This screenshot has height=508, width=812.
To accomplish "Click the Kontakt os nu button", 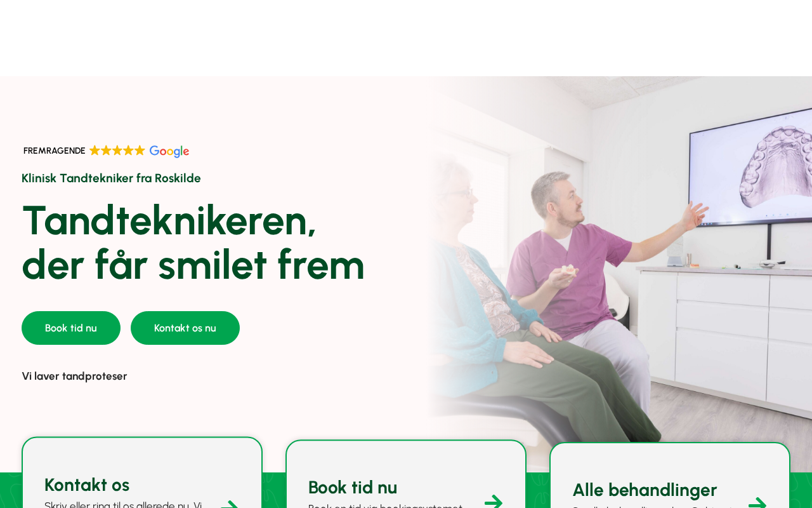I will [185, 328].
